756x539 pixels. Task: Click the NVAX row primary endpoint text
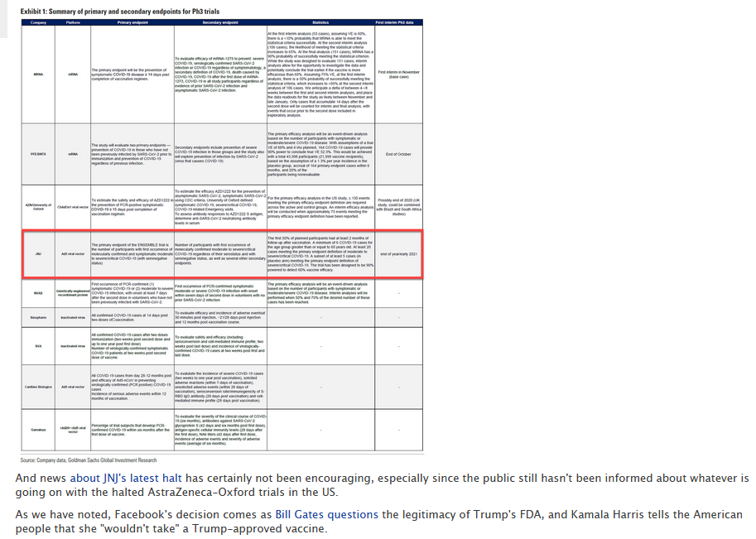tap(132, 293)
